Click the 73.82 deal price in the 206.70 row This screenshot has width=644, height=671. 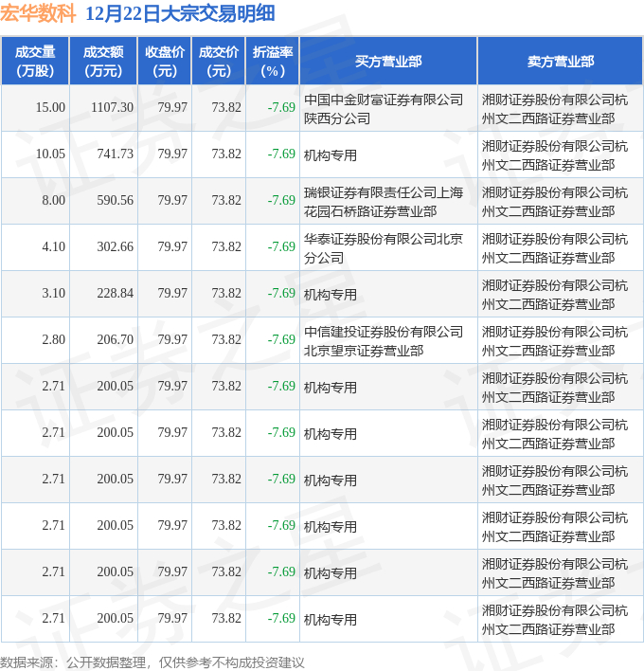[226, 339]
